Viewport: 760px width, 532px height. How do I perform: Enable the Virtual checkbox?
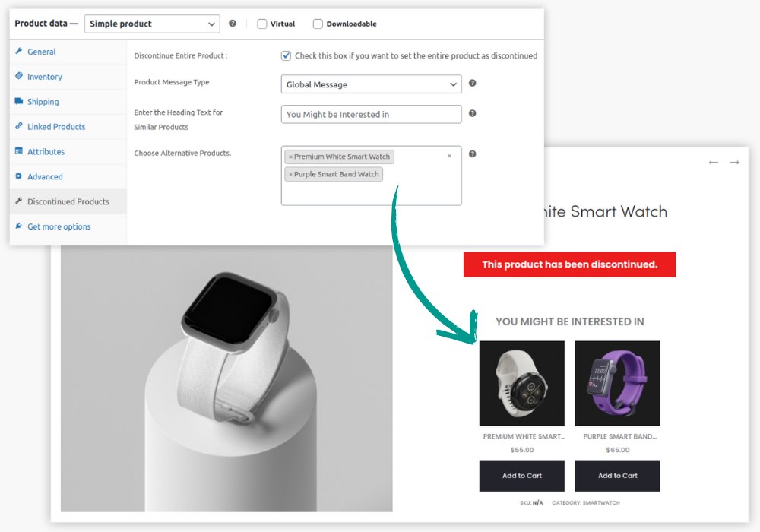(262, 24)
